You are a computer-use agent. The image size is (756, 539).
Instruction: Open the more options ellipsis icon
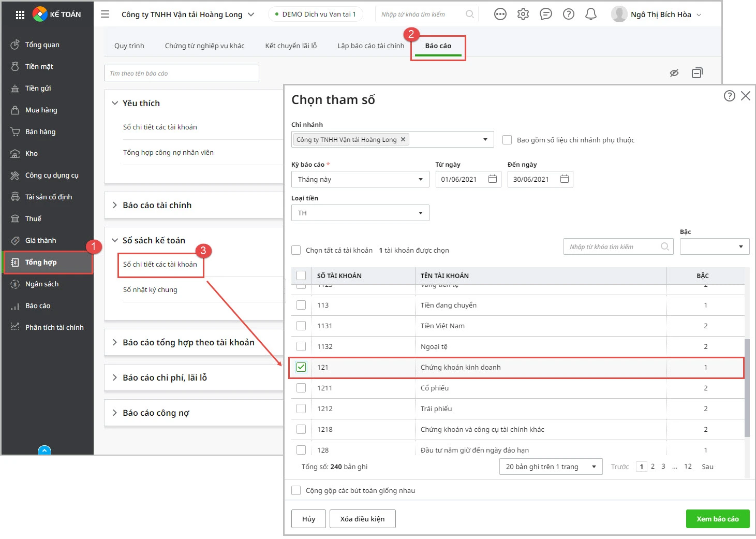point(500,14)
